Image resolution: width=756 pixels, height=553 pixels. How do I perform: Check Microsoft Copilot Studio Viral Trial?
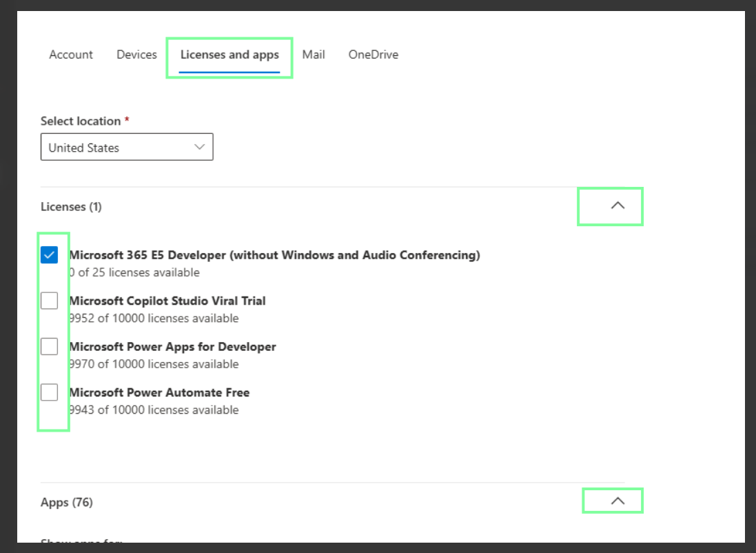click(x=49, y=301)
